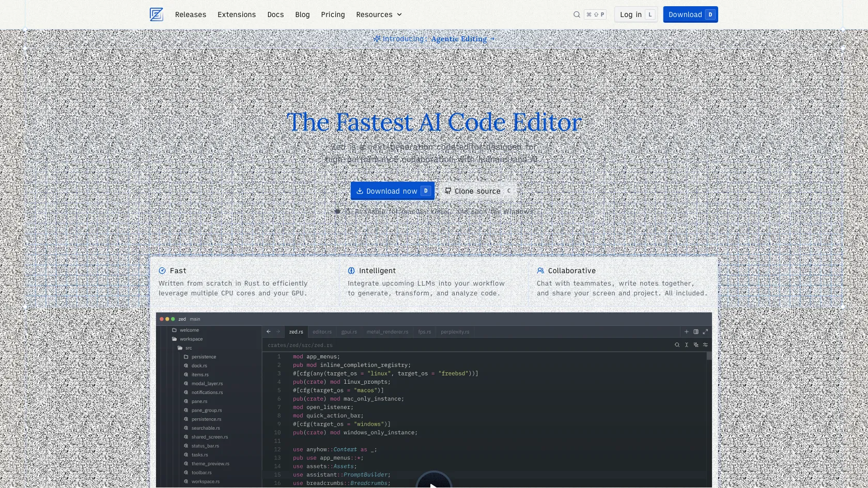Select modal_layer.rs in the file tree
This screenshot has height=488, width=868.
click(x=207, y=383)
